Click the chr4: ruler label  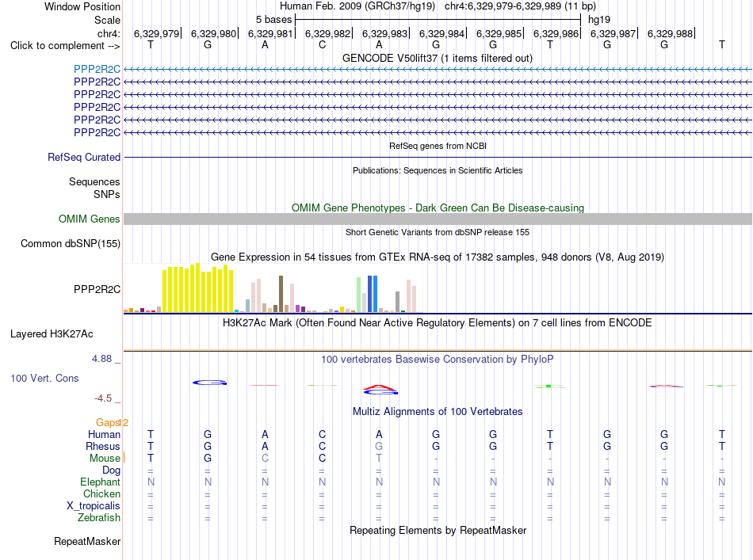coord(109,33)
